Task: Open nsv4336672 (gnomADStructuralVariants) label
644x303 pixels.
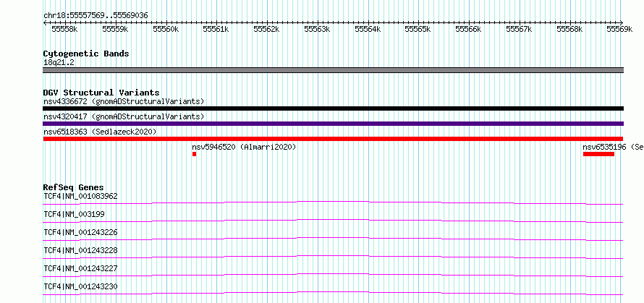Action: pos(124,101)
